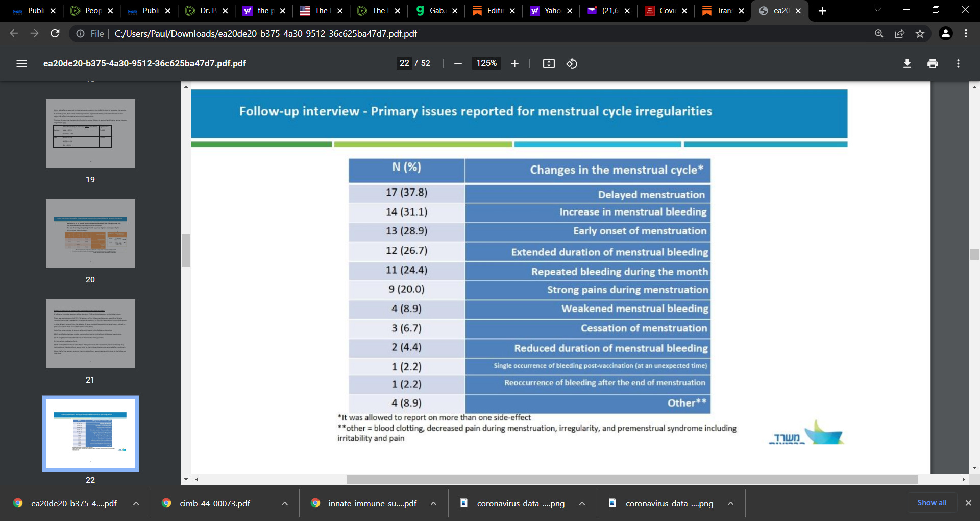
Task: Print the PDF document
Action: coord(933,63)
